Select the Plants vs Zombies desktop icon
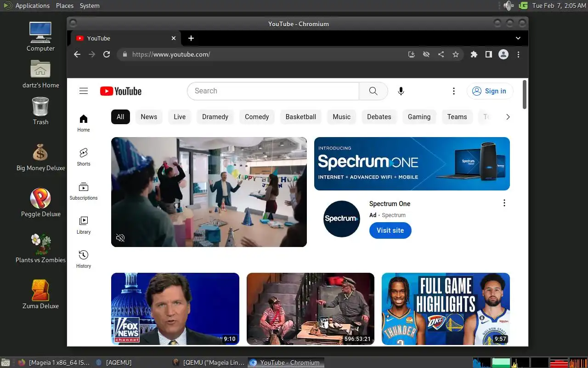Image resolution: width=588 pixels, height=368 pixels. [x=40, y=248]
